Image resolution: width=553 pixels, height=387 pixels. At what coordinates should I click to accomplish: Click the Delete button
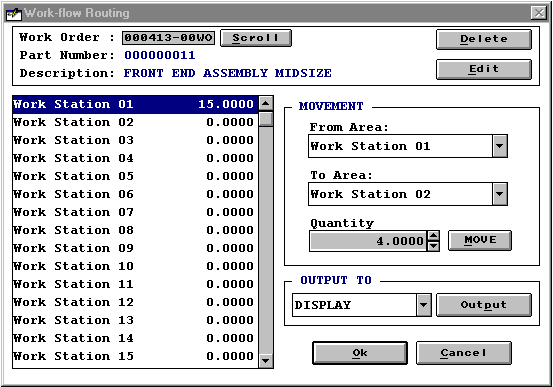(x=484, y=39)
